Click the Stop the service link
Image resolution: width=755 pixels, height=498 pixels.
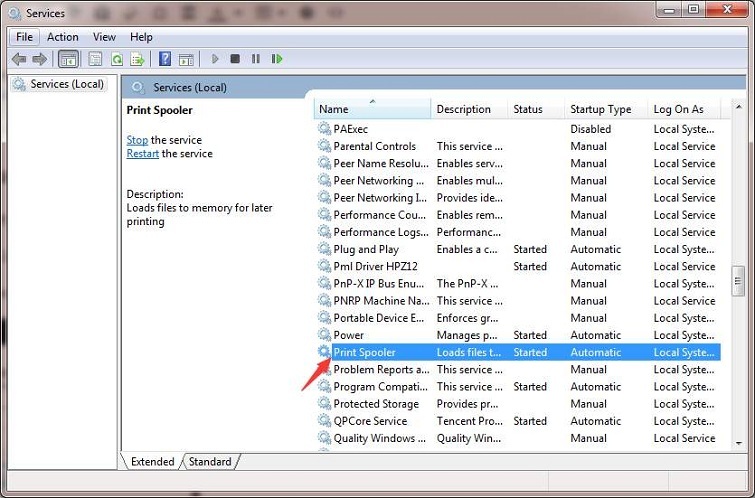(x=137, y=140)
